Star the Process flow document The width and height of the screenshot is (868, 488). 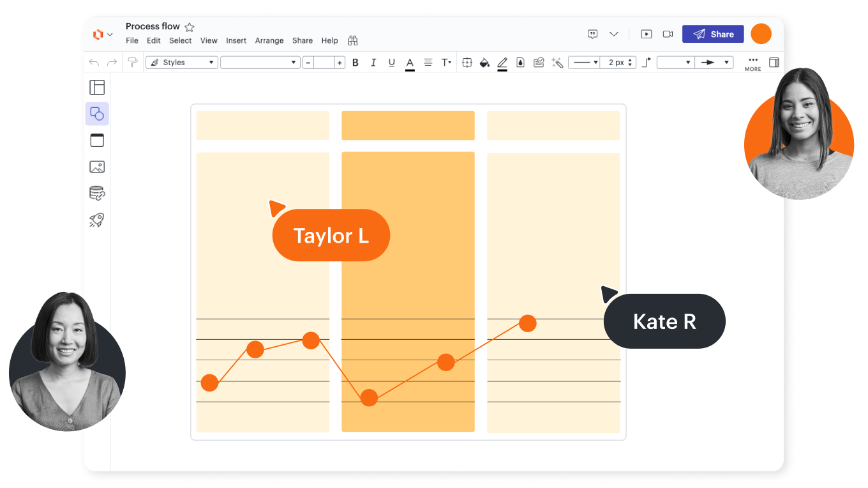click(190, 27)
